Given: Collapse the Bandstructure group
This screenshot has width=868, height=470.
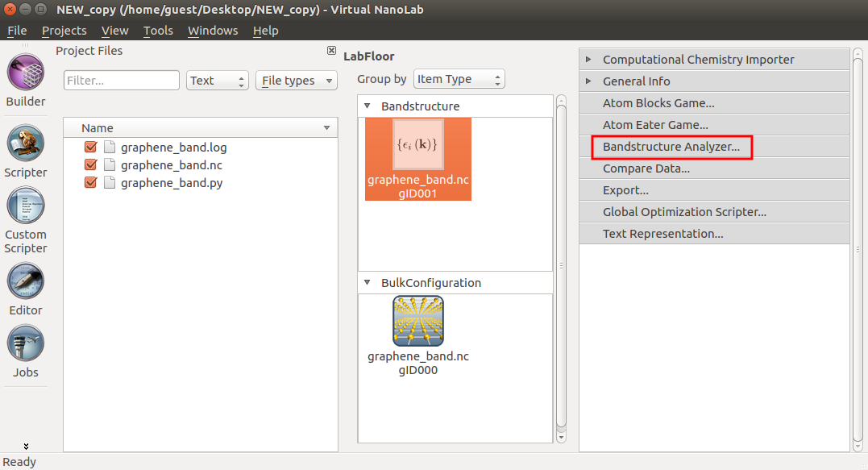Looking at the screenshot, I should point(367,105).
